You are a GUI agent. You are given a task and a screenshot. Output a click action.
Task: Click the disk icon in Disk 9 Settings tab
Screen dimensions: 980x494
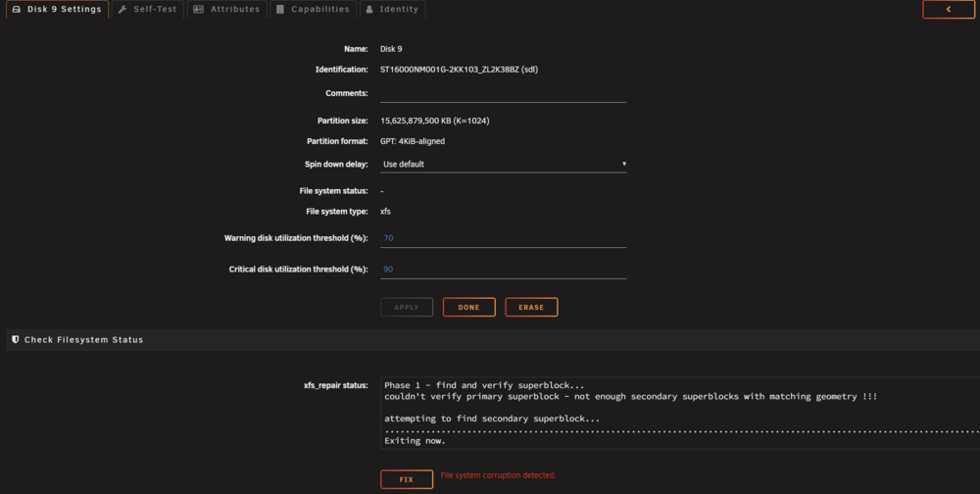(x=17, y=10)
